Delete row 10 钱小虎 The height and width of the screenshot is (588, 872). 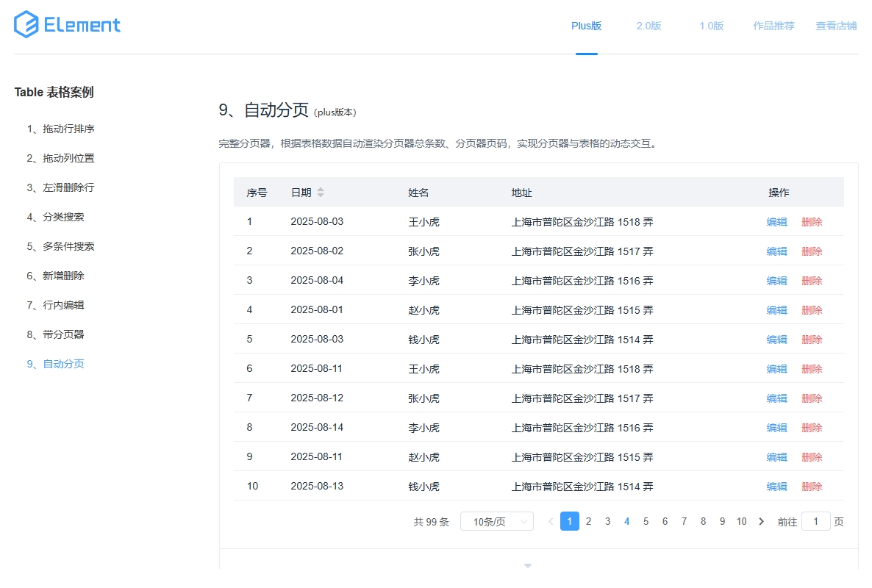pyautogui.click(x=812, y=487)
